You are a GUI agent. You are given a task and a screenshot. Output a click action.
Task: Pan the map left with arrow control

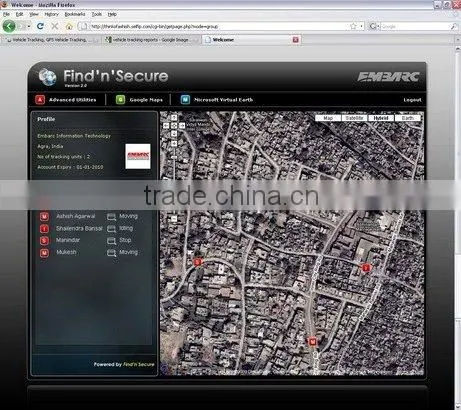[x=166, y=126]
